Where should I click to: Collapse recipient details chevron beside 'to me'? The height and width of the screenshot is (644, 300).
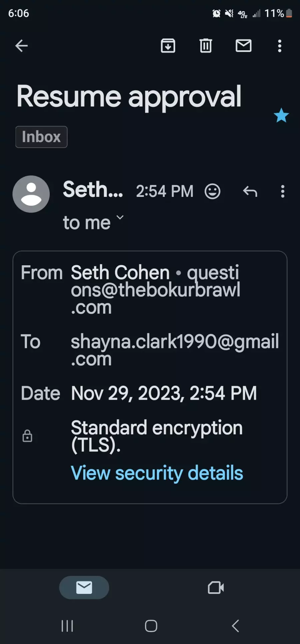tap(120, 217)
